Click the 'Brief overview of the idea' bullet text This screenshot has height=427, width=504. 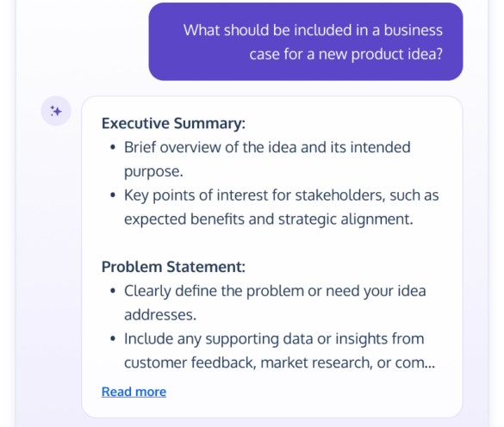(267, 159)
